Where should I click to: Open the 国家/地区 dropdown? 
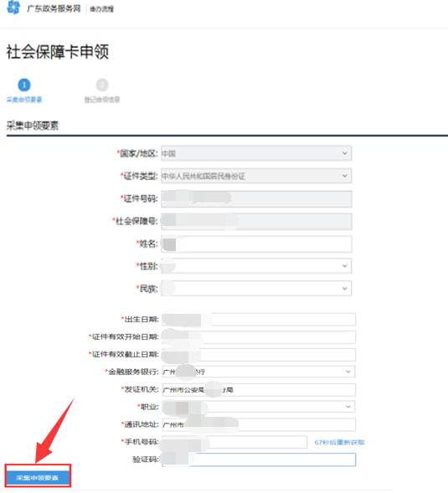point(256,153)
